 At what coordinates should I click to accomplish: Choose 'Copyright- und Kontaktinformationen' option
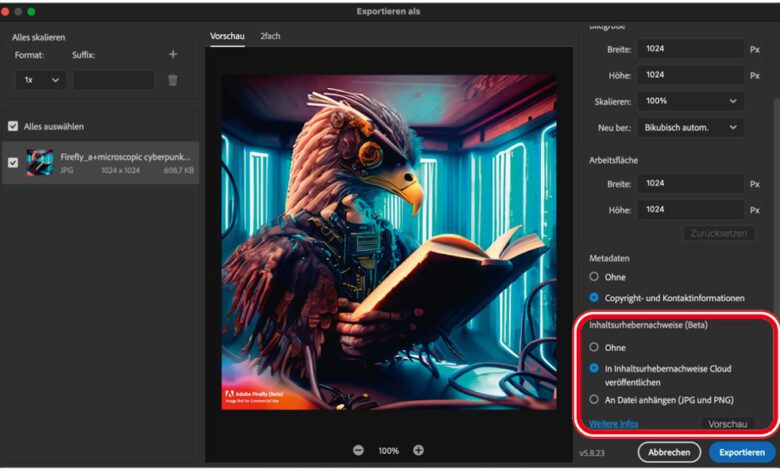point(594,298)
